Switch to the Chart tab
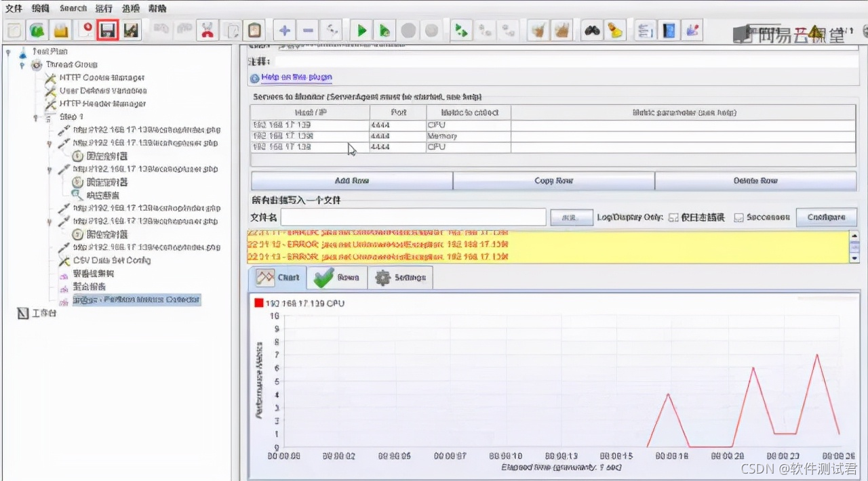Screen dimensions: 868x481 (278, 278)
